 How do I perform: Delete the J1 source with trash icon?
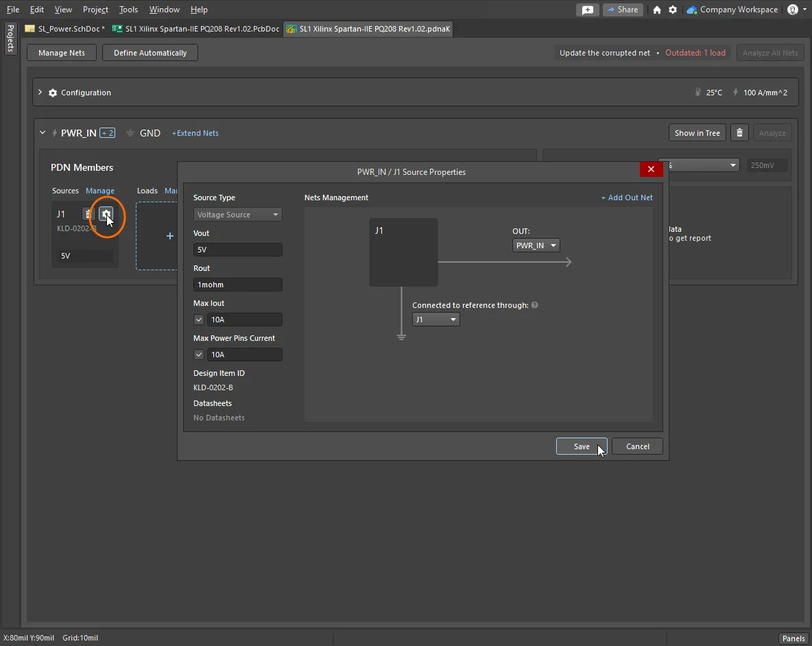88,215
